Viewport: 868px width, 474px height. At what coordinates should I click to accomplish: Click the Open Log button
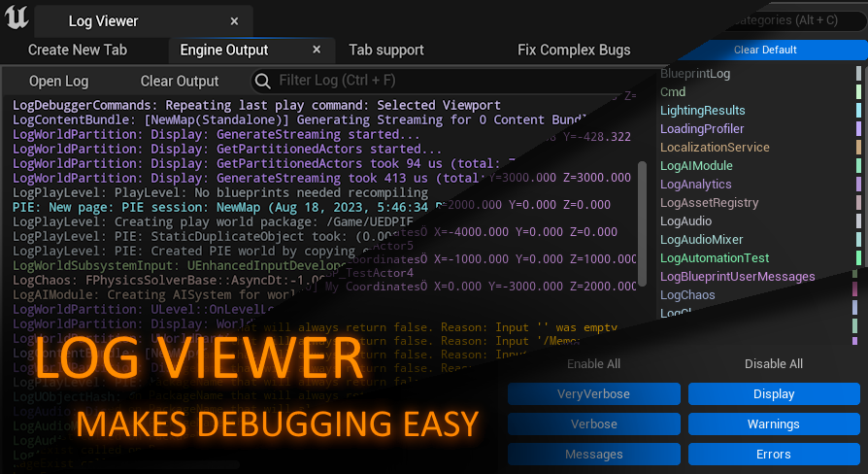tap(58, 82)
